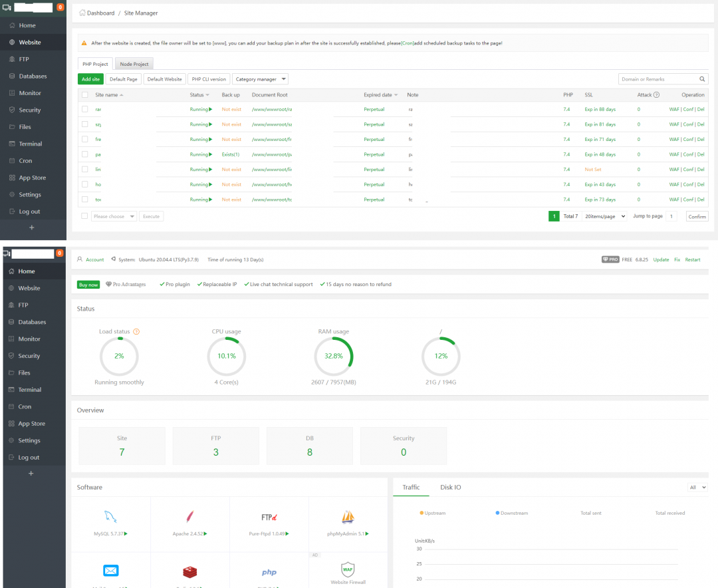Check the box for the row with Exists(1) backup
The height and width of the screenshot is (588, 718).
click(84, 154)
